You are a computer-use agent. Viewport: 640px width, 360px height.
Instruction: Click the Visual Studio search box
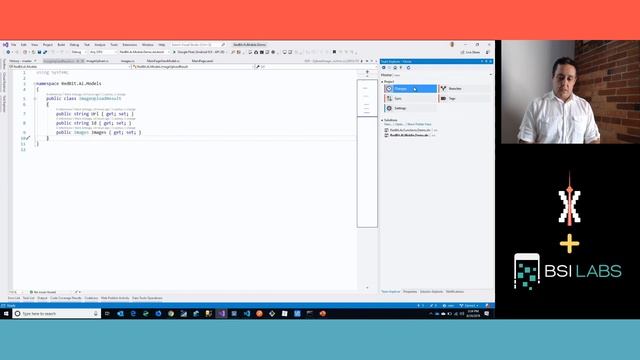198,44
